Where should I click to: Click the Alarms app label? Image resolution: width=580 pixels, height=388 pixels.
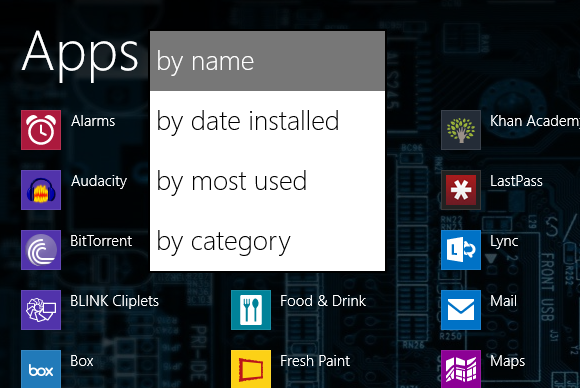(93, 121)
